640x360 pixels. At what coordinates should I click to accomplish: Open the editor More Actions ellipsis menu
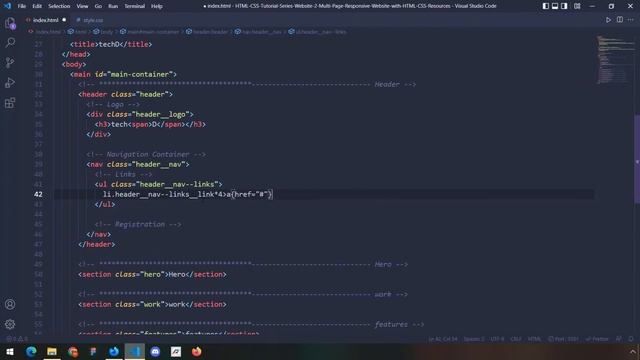pos(631,20)
